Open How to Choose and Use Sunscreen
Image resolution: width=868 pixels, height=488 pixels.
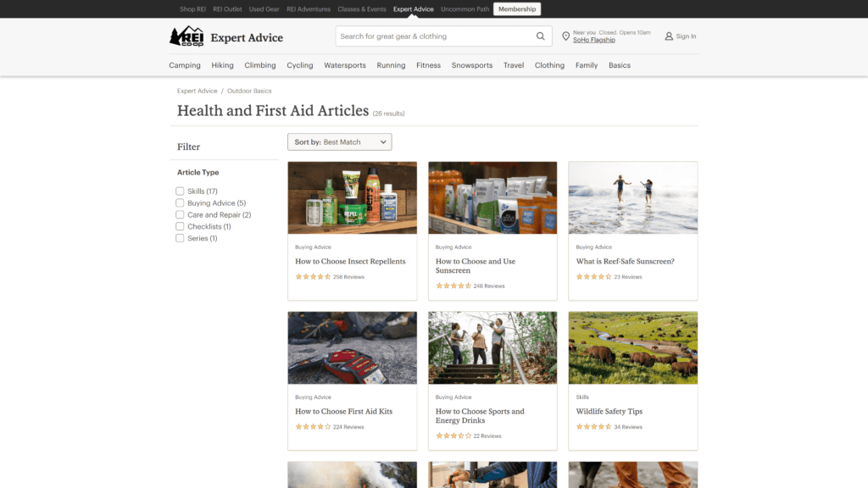point(476,265)
